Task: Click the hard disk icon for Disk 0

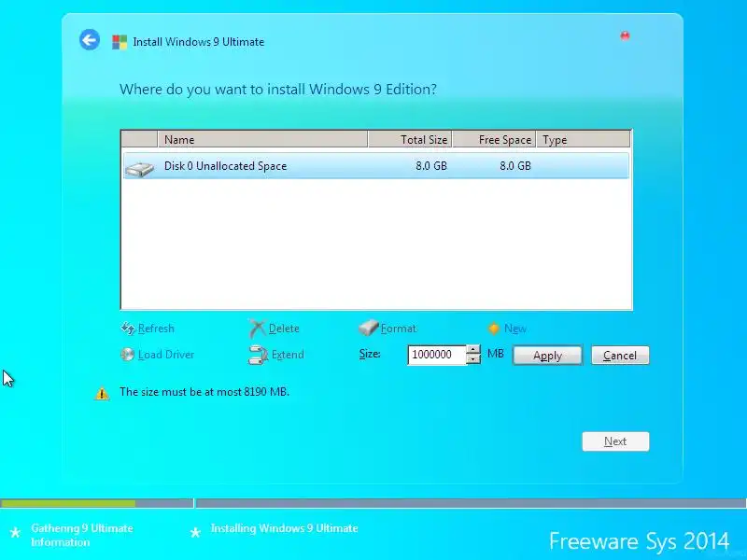Action: 139,169
